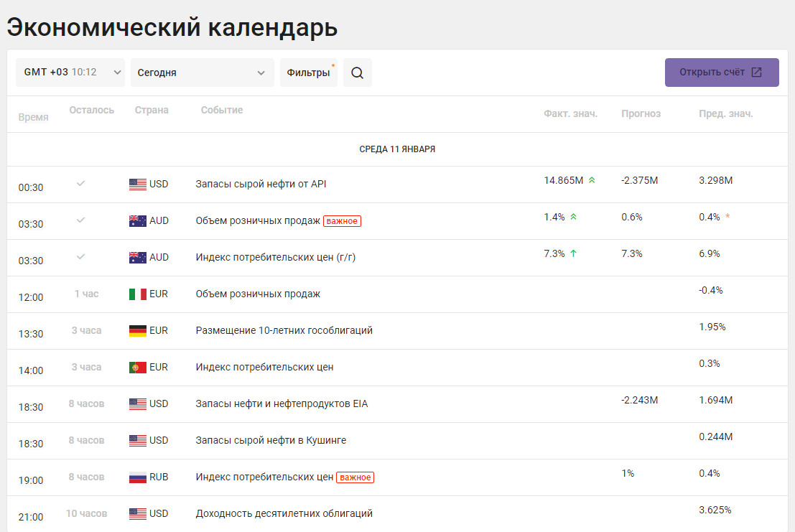Image resolution: width=795 pixels, height=532 pixels.
Task: Open event Запасы нефти и нефтепродуктов EIA
Action: pos(282,403)
